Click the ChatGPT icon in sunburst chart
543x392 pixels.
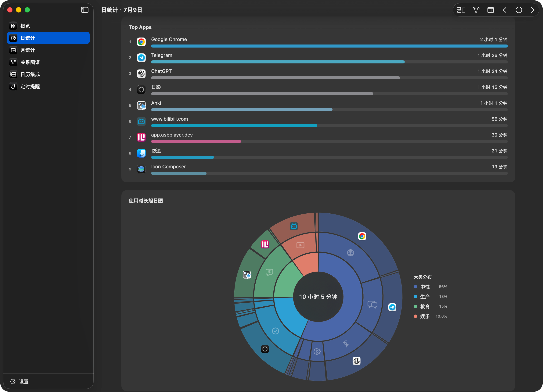point(357,361)
